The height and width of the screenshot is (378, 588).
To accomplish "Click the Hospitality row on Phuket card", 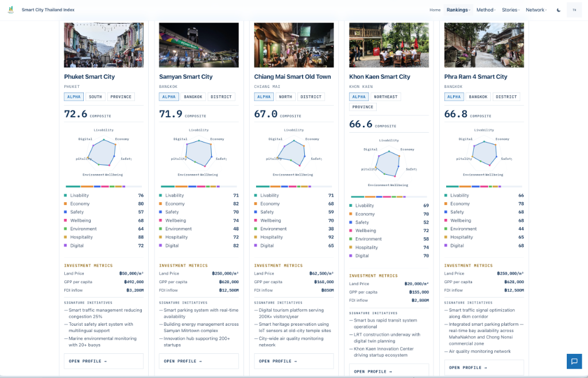I will click(103, 237).
